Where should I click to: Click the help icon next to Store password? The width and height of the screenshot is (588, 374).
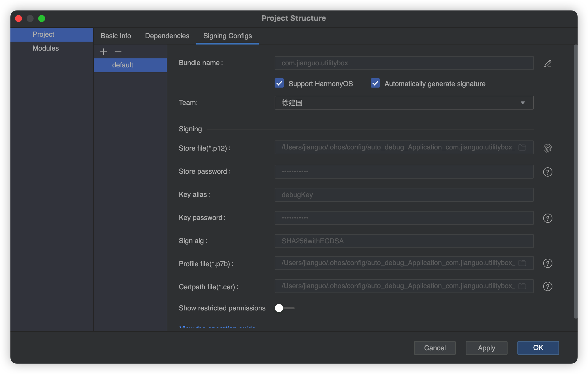tap(548, 171)
